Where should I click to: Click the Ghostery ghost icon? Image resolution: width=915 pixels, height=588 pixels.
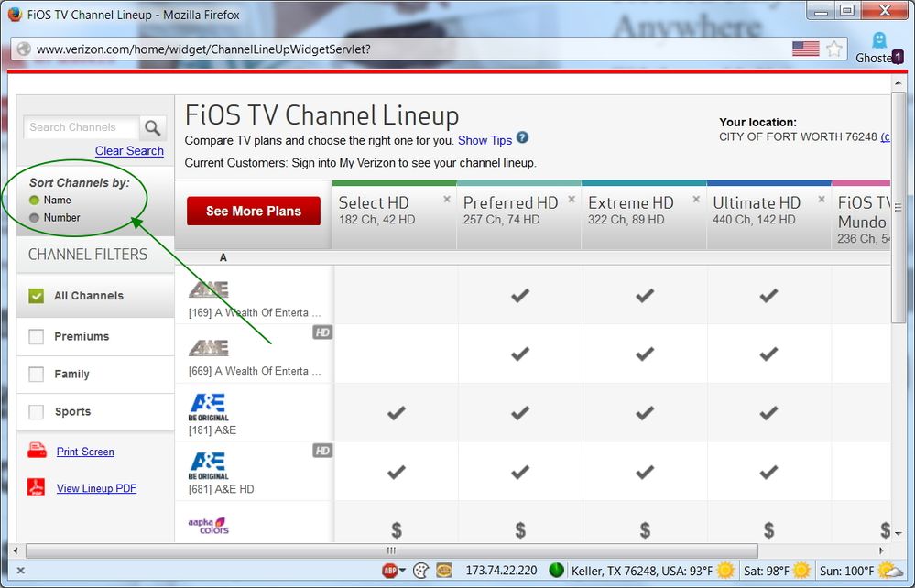tap(878, 41)
